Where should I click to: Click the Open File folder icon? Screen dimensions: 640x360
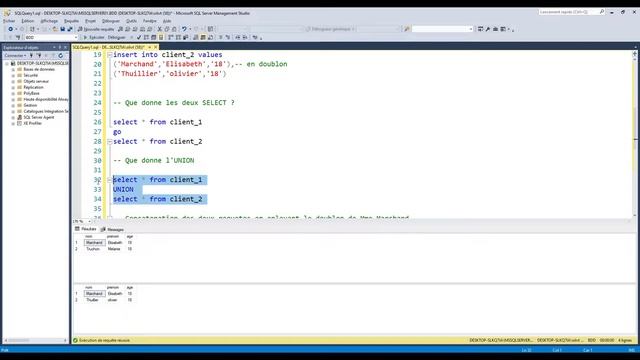(55, 29)
